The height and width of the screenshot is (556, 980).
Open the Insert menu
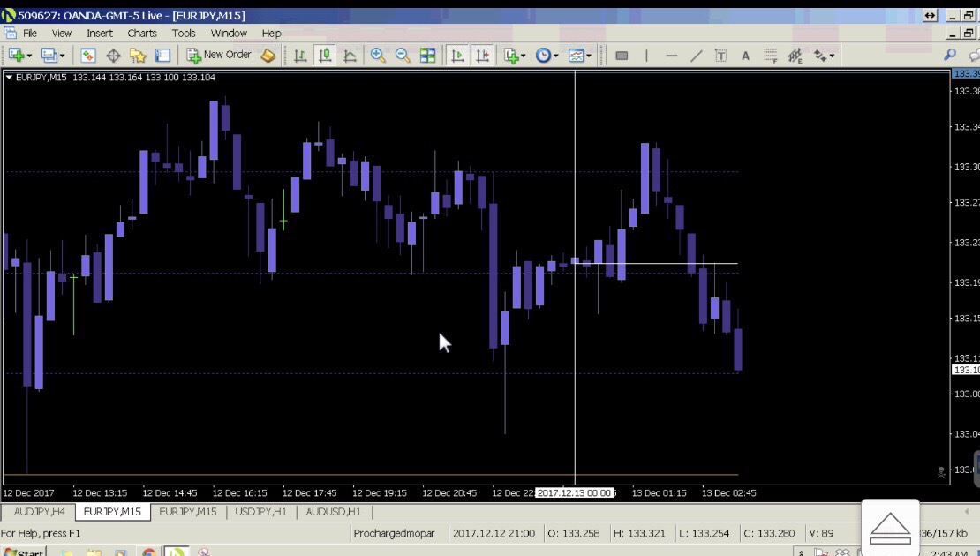click(100, 34)
